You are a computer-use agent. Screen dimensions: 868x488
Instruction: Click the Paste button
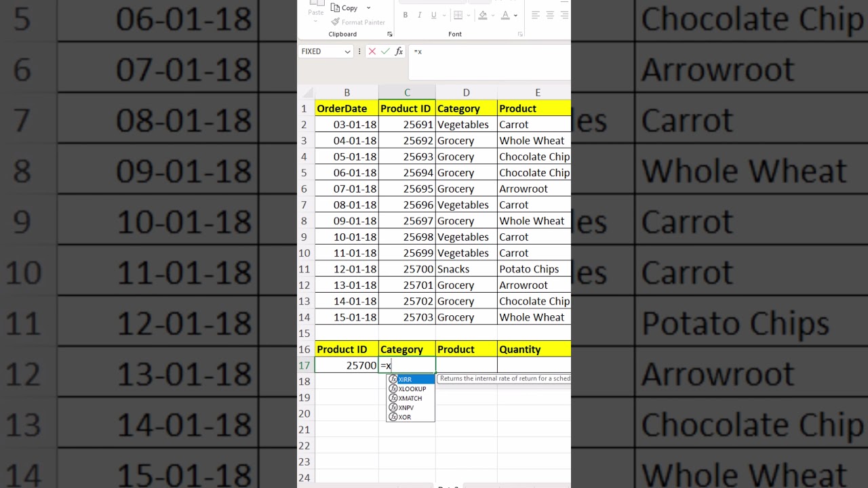click(315, 9)
